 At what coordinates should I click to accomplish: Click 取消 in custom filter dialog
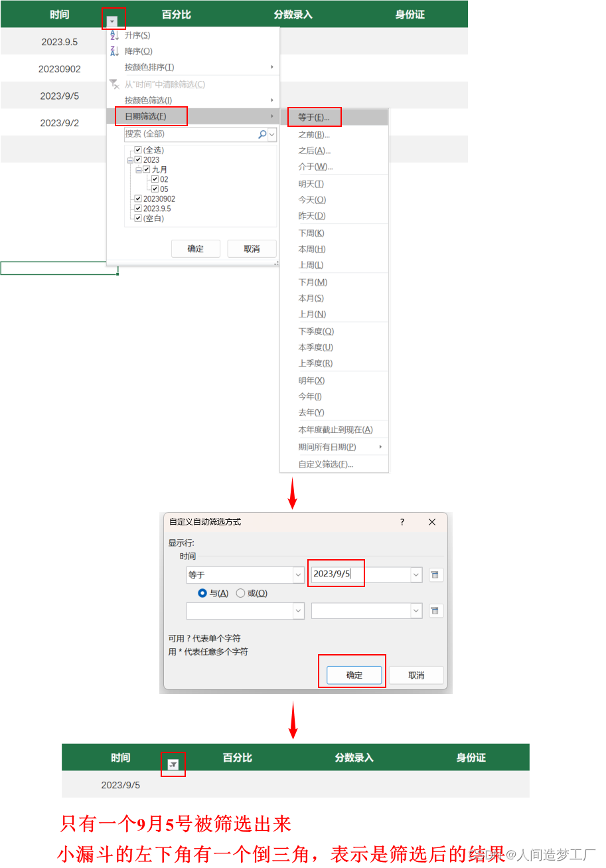tap(416, 675)
